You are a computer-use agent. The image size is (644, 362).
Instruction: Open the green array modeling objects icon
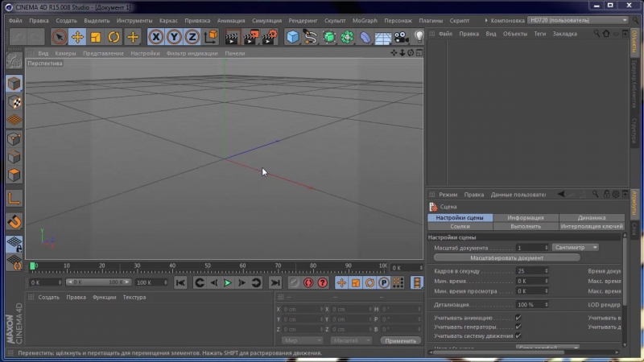(347, 37)
